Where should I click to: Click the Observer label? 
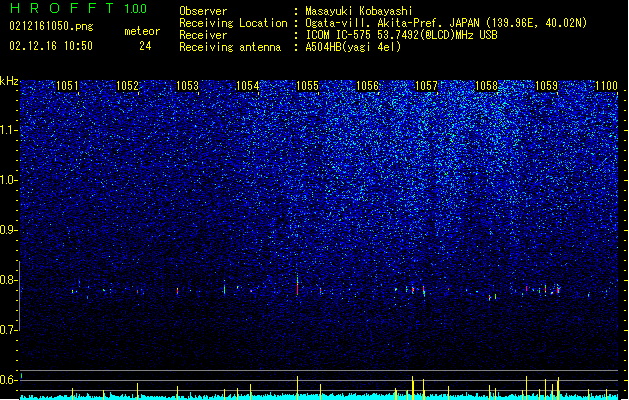[x=203, y=11]
